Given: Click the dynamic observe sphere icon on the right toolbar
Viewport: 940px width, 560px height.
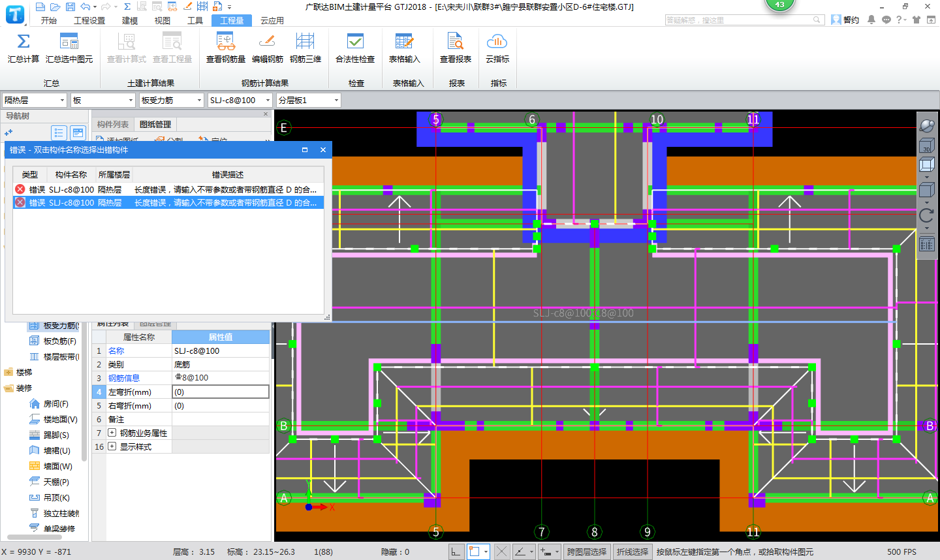Looking at the screenshot, I should [x=926, y=125].
